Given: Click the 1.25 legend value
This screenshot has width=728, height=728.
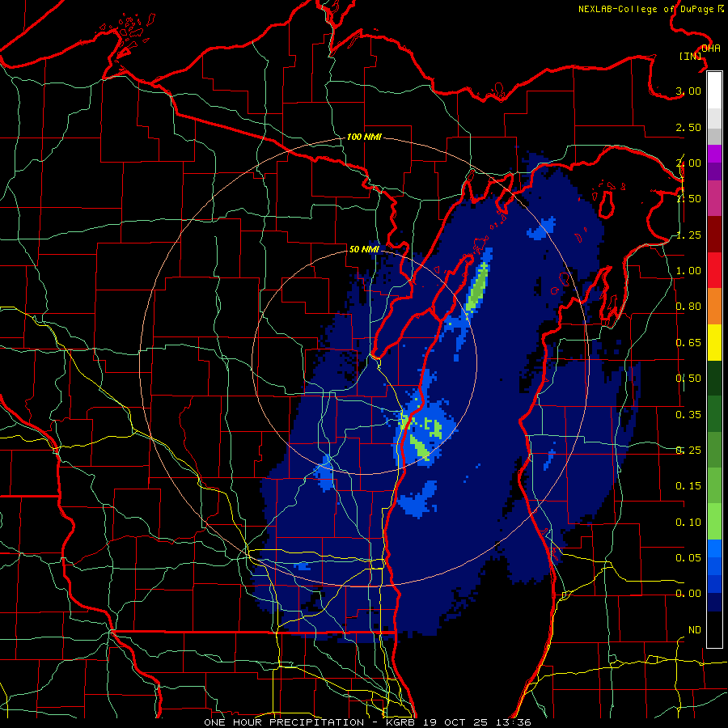Looking at the screenshot, I should [x=688, y=235].
